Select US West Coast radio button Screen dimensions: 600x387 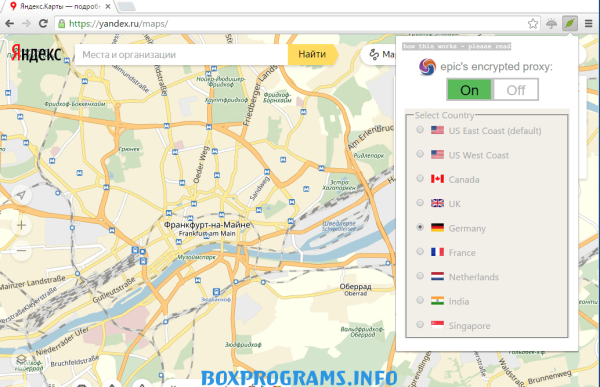pyautogui.click(x=420, y=154)
